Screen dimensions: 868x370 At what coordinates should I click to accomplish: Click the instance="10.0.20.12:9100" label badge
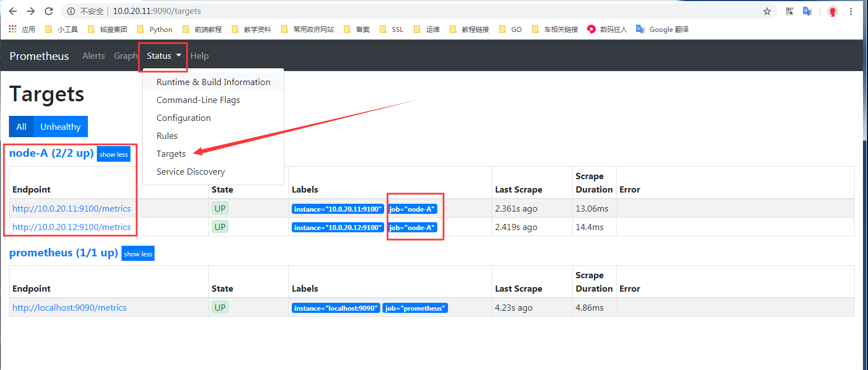tap(338, 228)
